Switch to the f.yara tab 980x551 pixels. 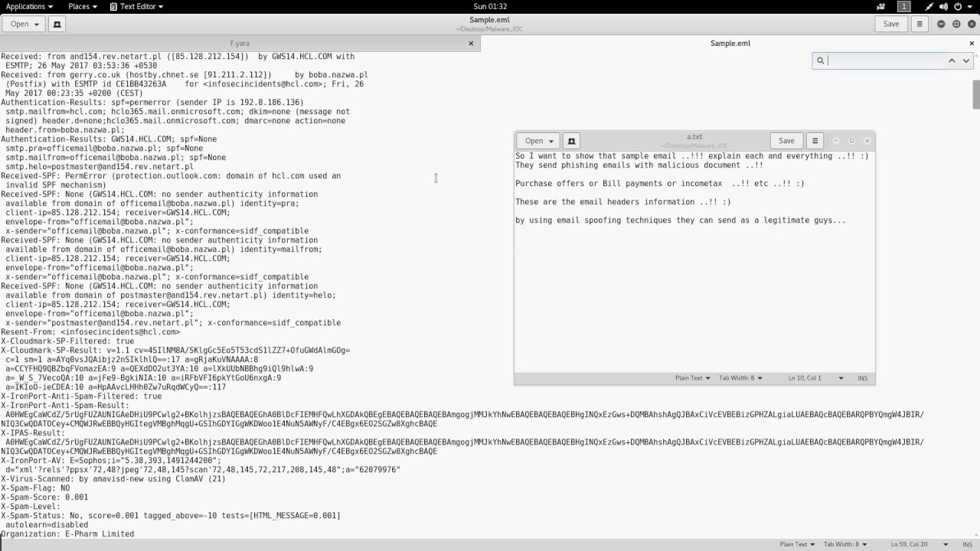coord(240,44)
